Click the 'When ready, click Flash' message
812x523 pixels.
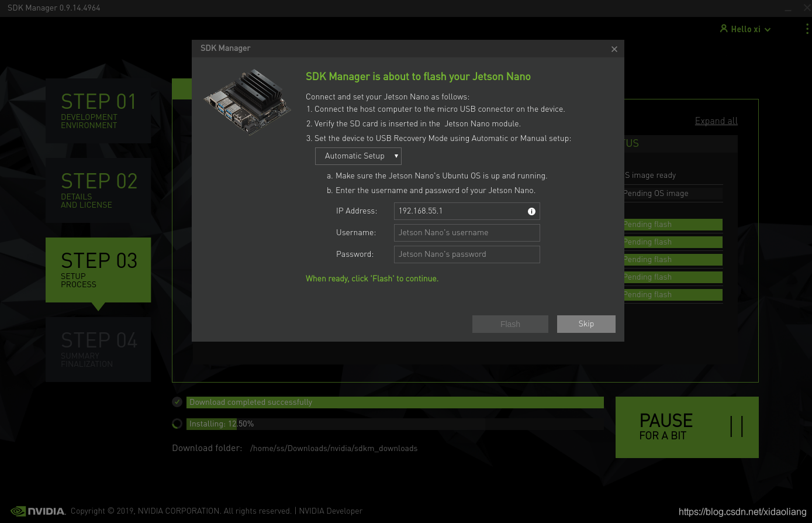(372, 278)
